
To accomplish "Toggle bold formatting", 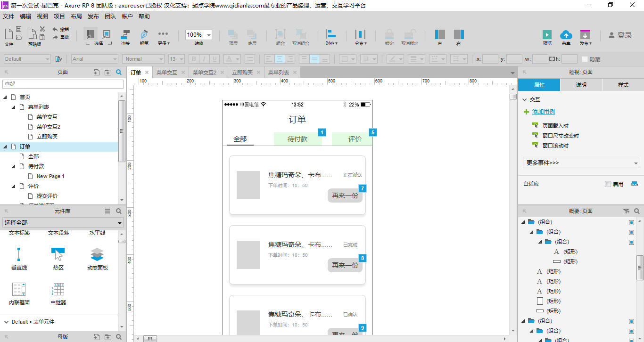I will [193, 59].
